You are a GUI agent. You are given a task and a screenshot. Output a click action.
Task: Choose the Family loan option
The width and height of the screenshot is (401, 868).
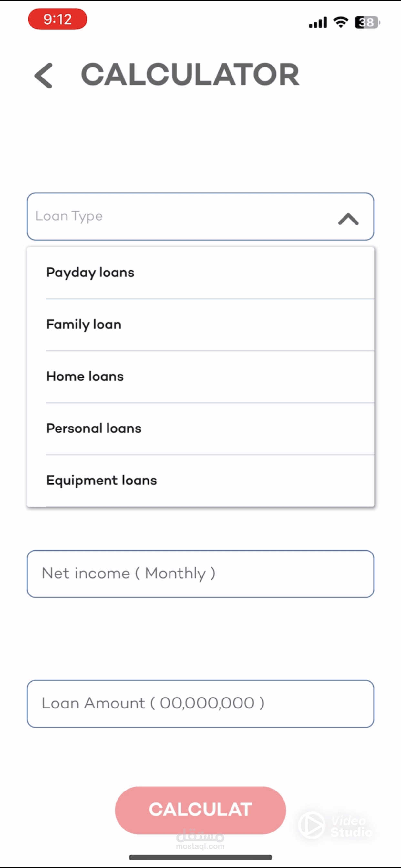84,324
